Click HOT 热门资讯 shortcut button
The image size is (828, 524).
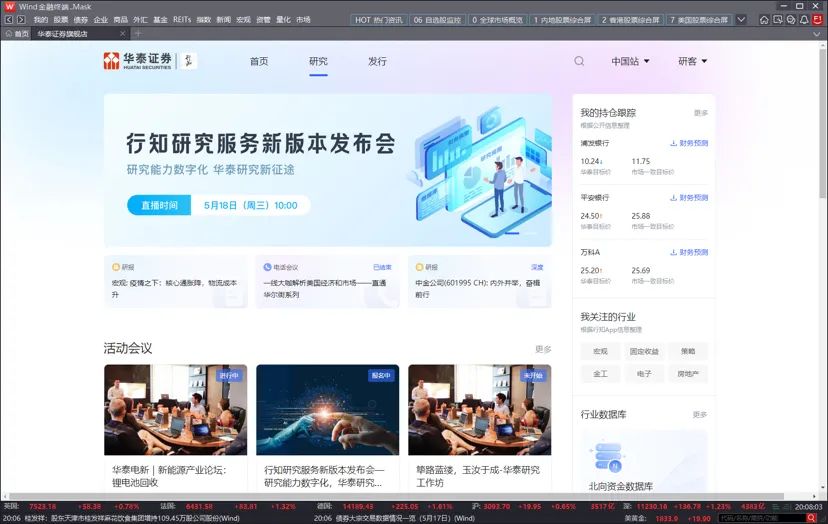pos(379,20)
